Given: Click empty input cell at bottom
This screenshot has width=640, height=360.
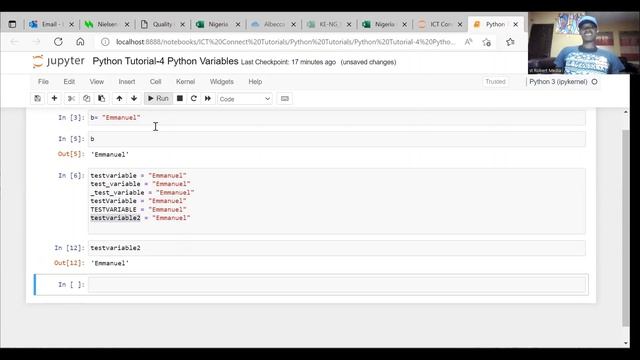Looking at the screenshot, I should click(x=337, y=284).
